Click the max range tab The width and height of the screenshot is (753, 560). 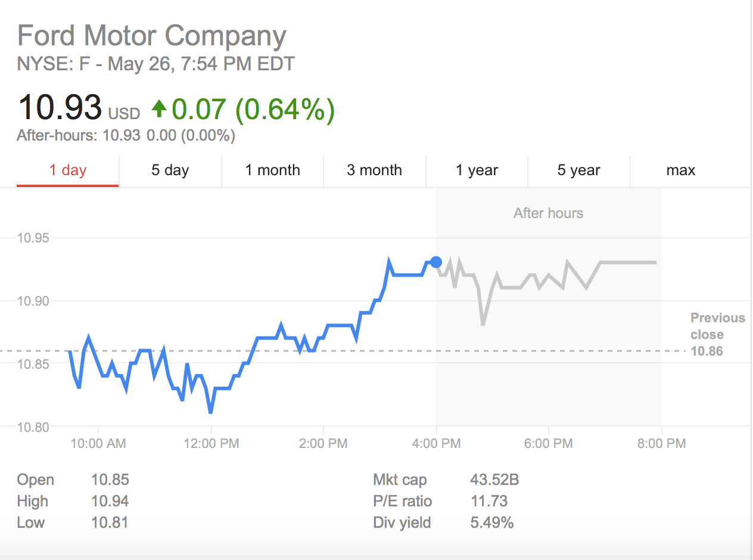(x=680, y=170)
